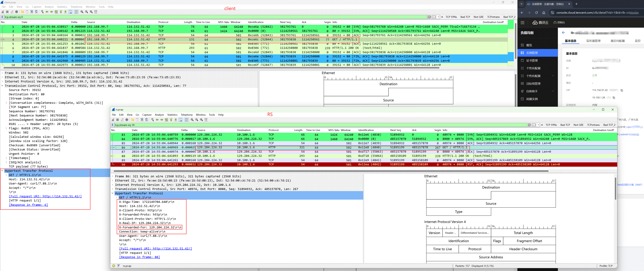Open Wireless menu in client.pcap window

[x=90, y=7]
